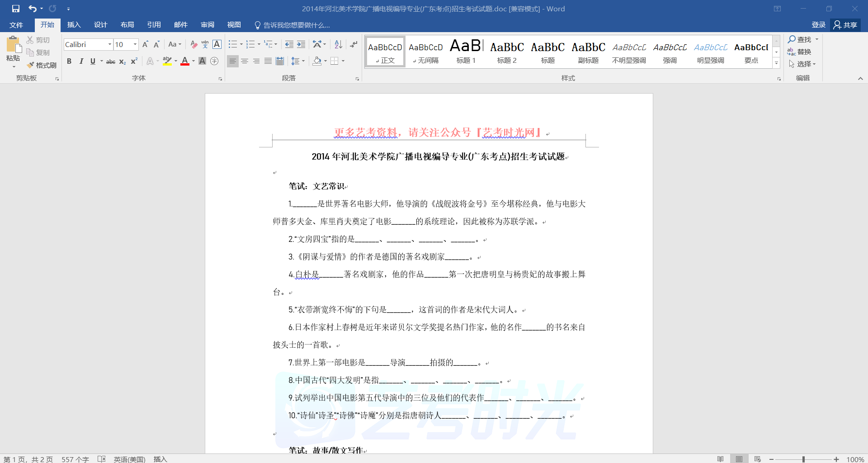Open the 审阅 ribbon tab

click(208, 25)
